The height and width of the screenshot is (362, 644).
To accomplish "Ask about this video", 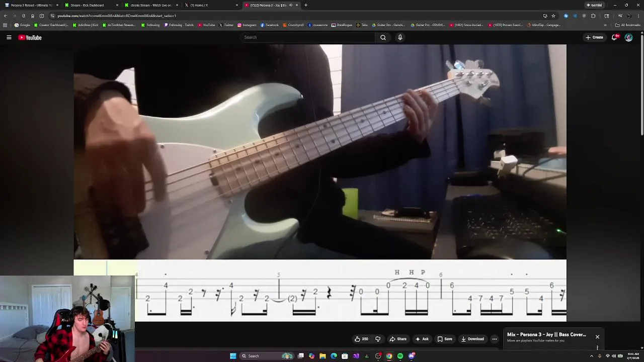I will pos(422,339).
